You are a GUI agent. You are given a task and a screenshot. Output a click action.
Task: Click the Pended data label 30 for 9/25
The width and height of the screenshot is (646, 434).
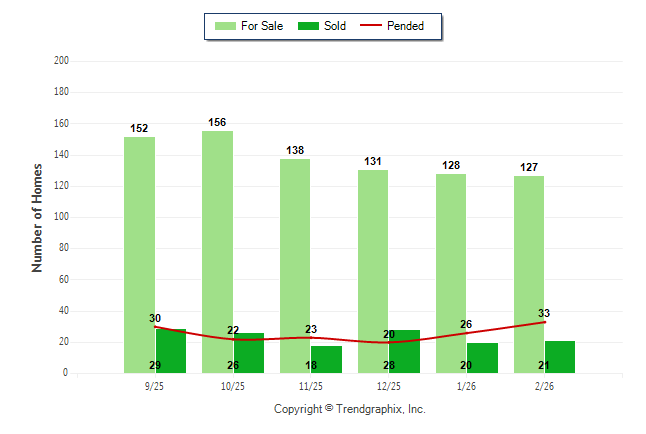point(155,318)
